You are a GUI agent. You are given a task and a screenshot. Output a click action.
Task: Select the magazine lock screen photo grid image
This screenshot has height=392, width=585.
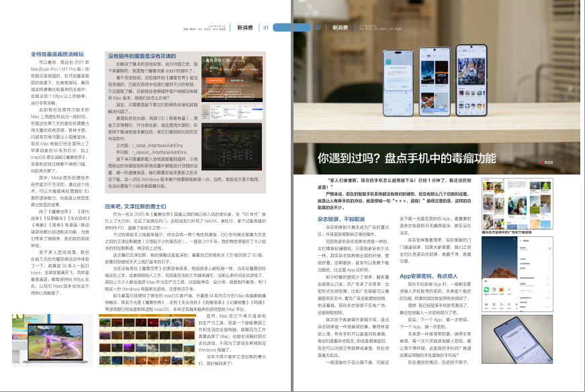pos(517,203)
